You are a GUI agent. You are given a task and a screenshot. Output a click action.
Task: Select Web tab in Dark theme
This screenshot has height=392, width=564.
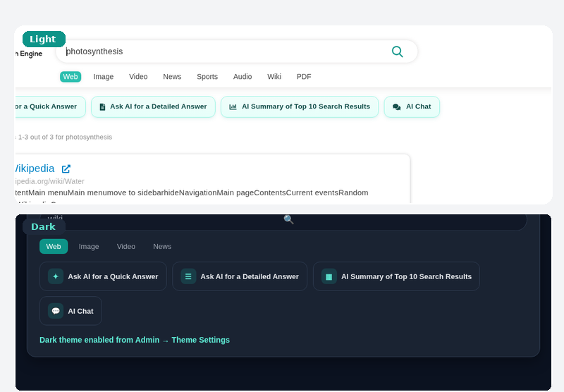54,246
